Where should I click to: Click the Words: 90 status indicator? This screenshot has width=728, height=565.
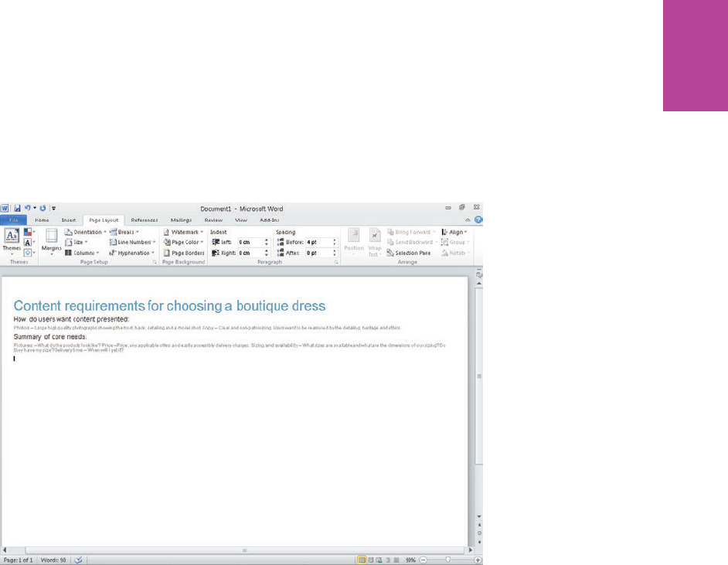[x=53, y=560]
